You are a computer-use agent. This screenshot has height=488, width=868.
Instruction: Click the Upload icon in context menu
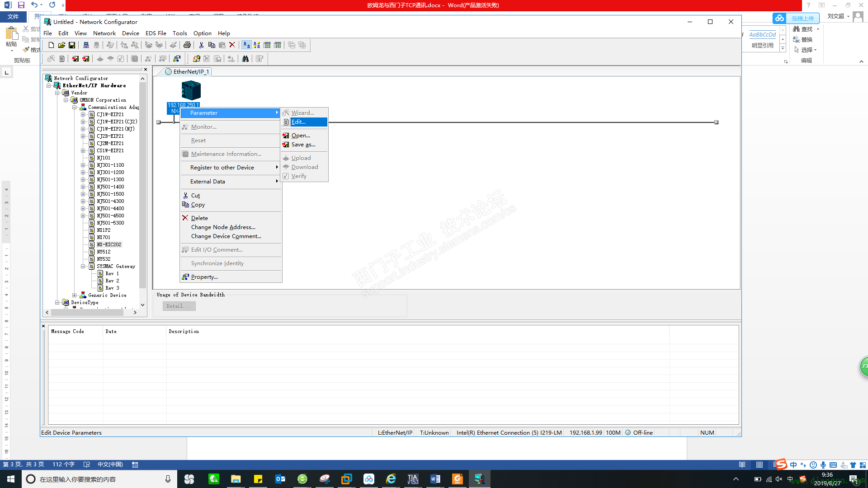click(x=301, y=158)
